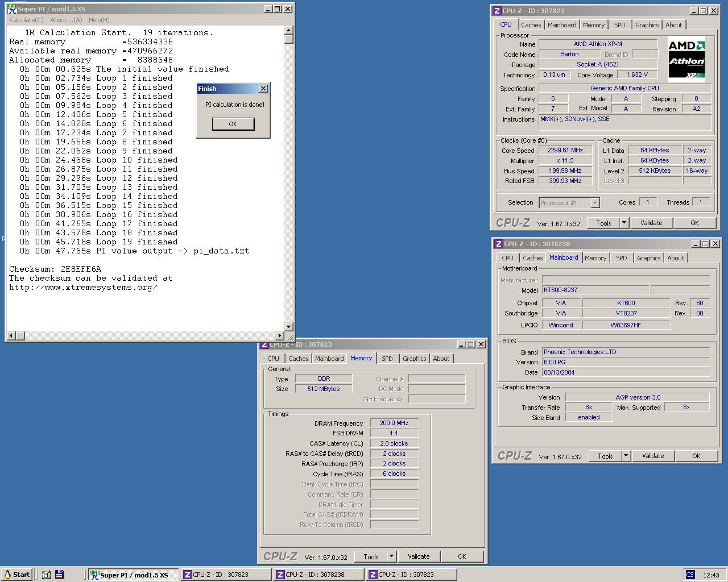The image size is (728, 582).
Task: Click Validate in CPU-Z Memory window
Action: tap(419, 556)
